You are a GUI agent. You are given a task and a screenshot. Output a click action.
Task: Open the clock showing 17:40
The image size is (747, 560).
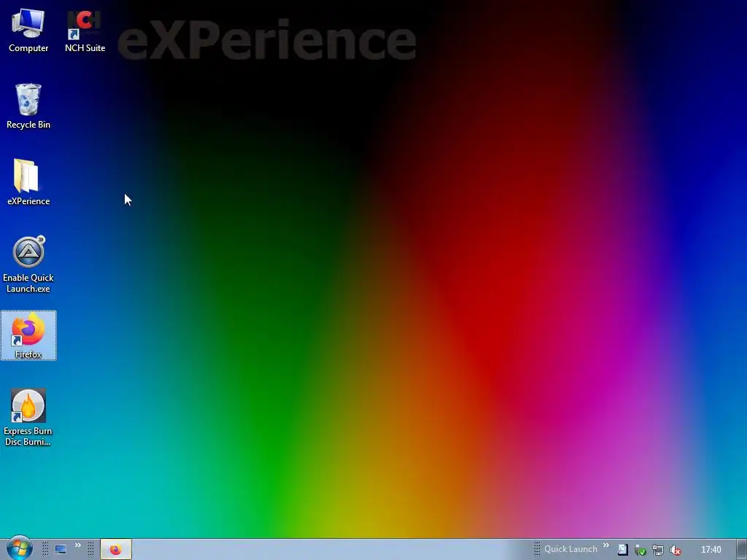(x=711, y=550)
